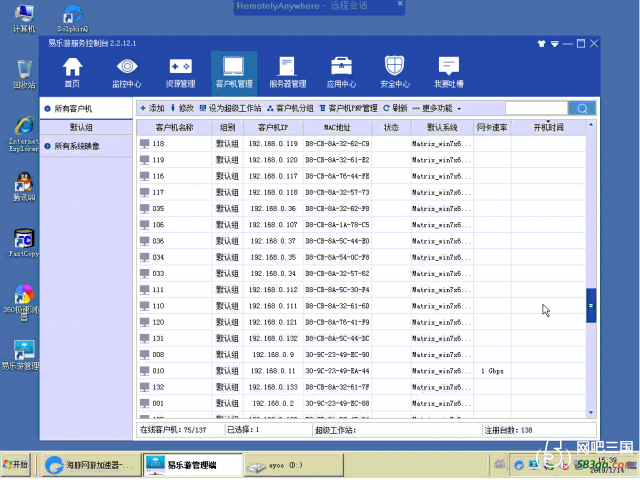Sort by 开机时间 column header
The image size is (640, 480).
pyautogui.click(x=548, y=127)
